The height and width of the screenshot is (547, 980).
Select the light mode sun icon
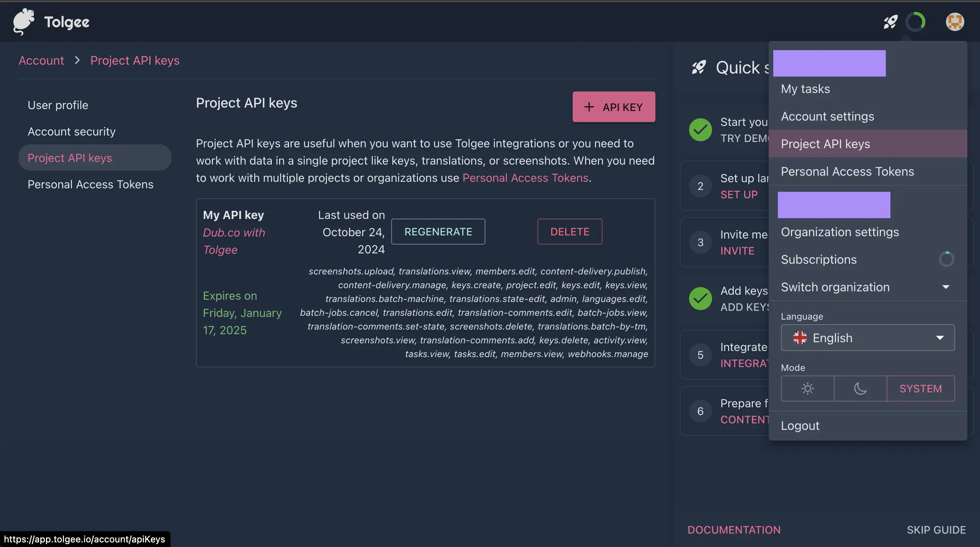click(x=807, y=389)
